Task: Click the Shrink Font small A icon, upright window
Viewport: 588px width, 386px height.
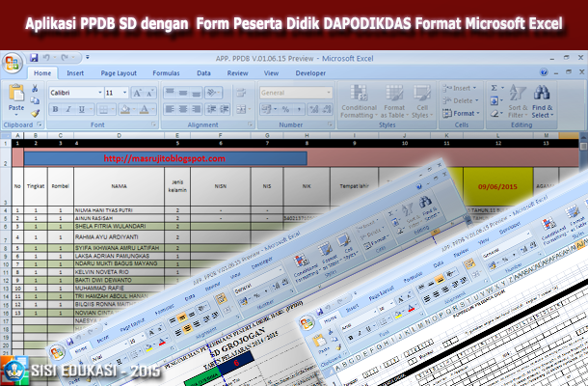Action: click(x=149, y=93)
